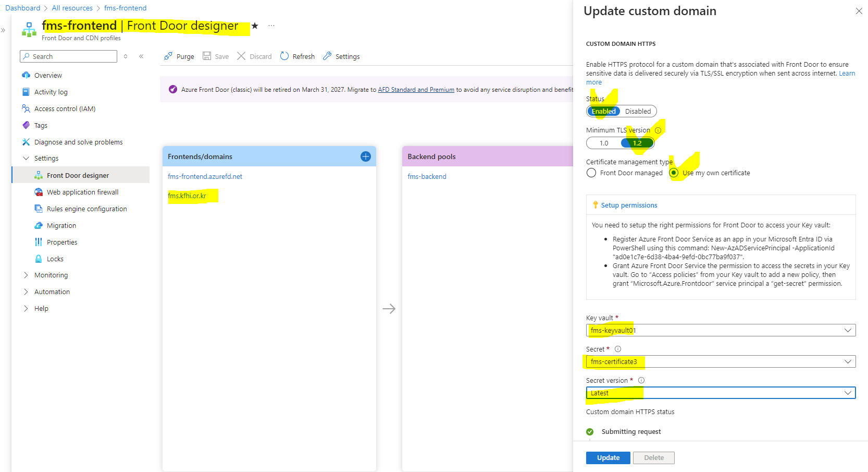The image size is (868, 472).
Task: Expand the Help section
Action: (x=26, y=308)
